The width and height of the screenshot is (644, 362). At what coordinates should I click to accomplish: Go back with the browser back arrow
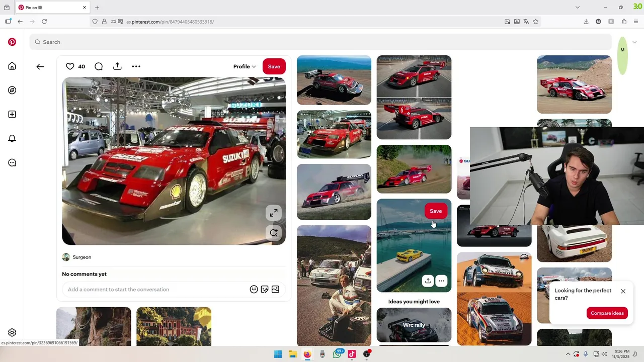[x=20, y=22]
